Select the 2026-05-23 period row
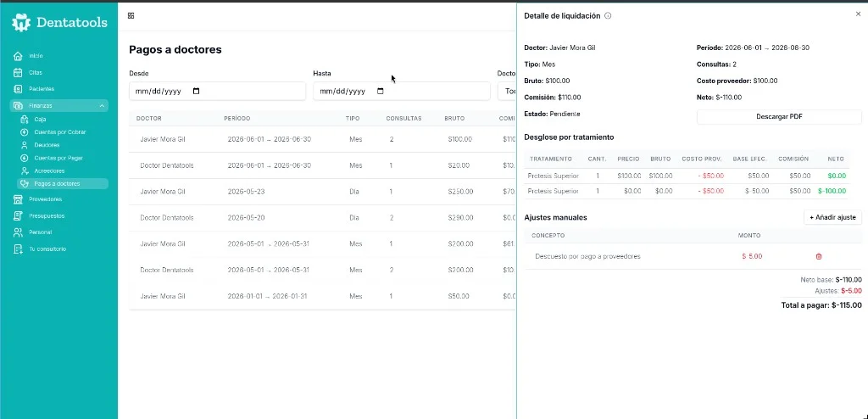The width and height of the screenshot is (868, 419). point(322,192)
